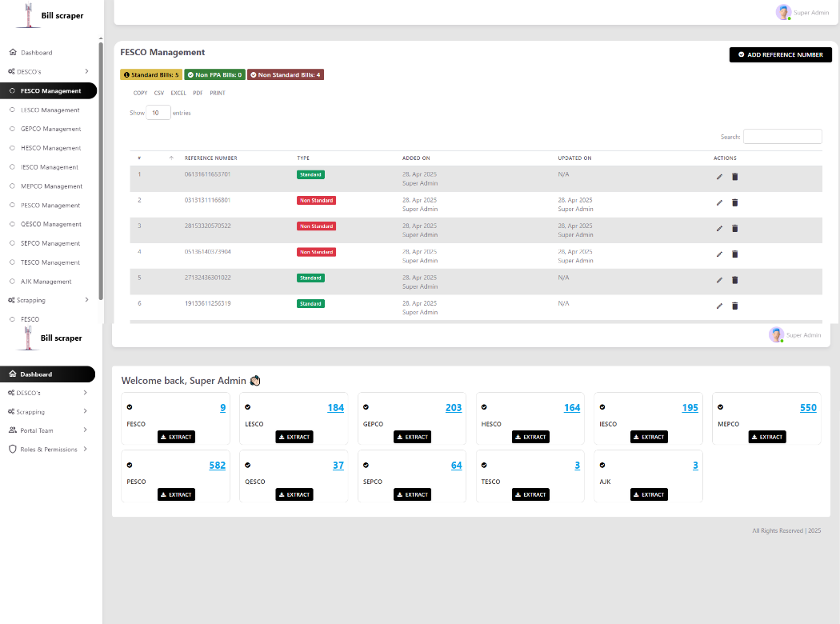Export the table as CSV
The width and height of the screenshot is (840, 624).
159,93
